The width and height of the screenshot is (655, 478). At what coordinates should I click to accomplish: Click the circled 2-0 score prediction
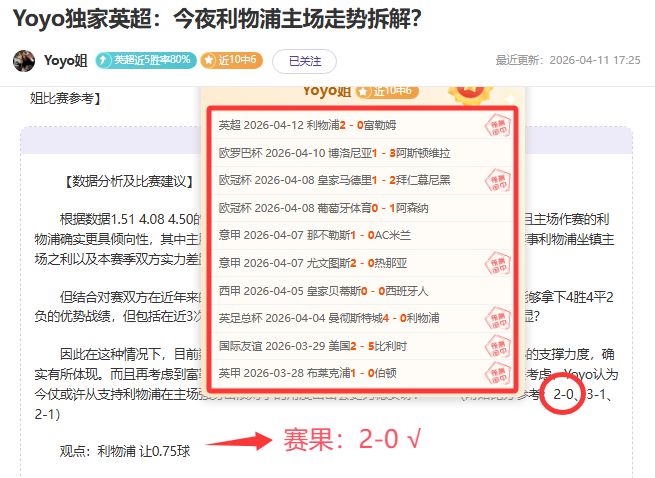pyautogui.click(x=563, y=394)
